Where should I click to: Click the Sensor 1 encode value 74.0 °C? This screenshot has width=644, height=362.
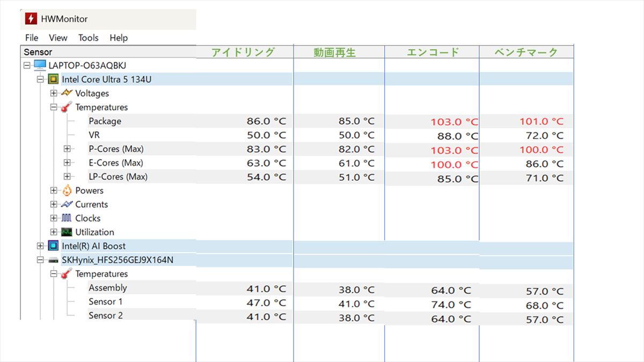pyautogui.click(x=451, y=305)
